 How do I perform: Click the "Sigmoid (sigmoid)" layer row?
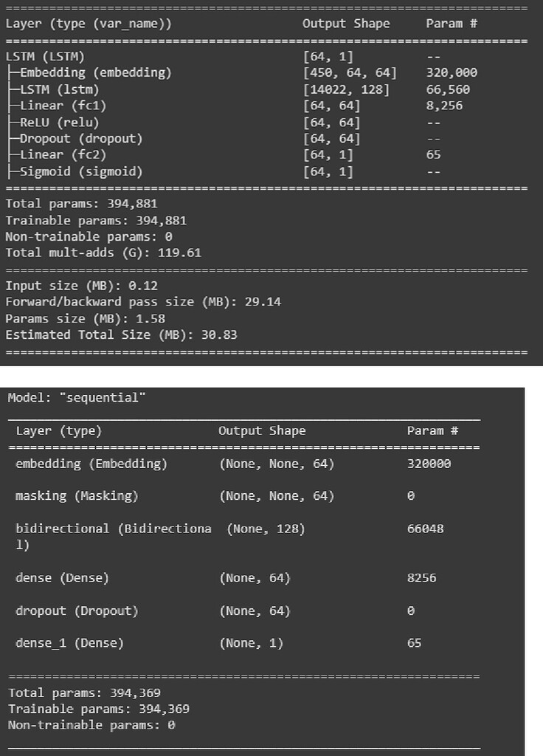[81, 171]
